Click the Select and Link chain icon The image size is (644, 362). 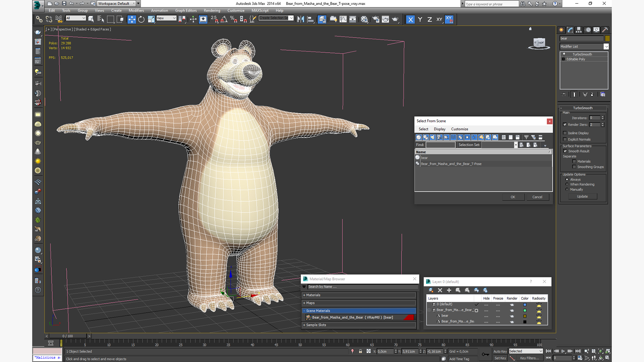click(39, 19)
